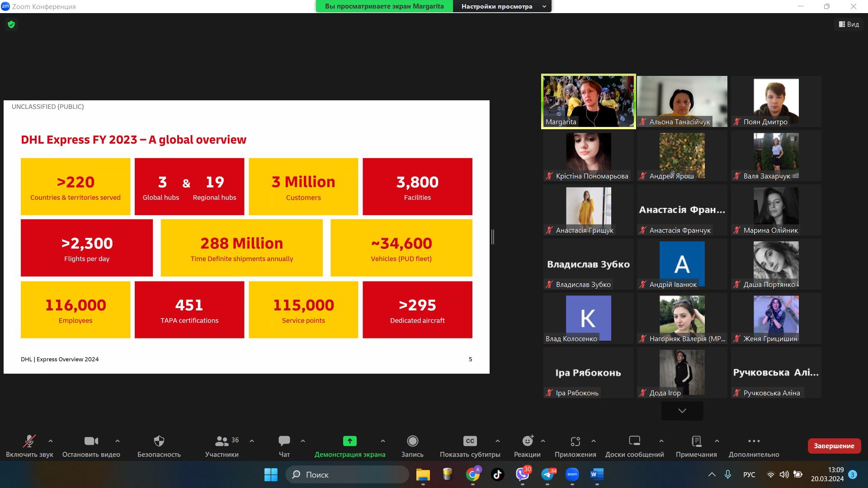868x488 pixels.
Task: Open the Notes icon in toolbar
Action: click(x=696, y=441)
